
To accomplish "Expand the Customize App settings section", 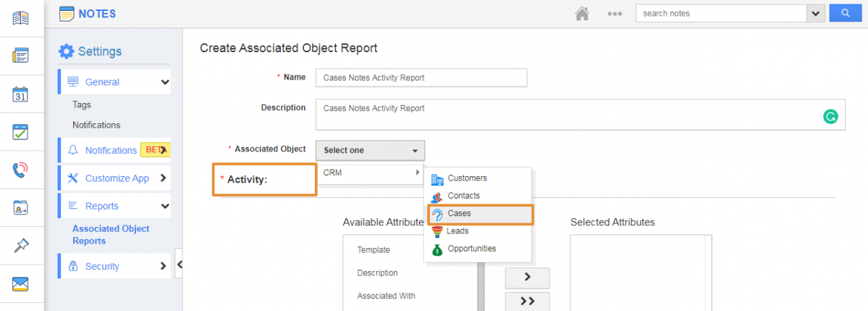I will tap(114, 178).
